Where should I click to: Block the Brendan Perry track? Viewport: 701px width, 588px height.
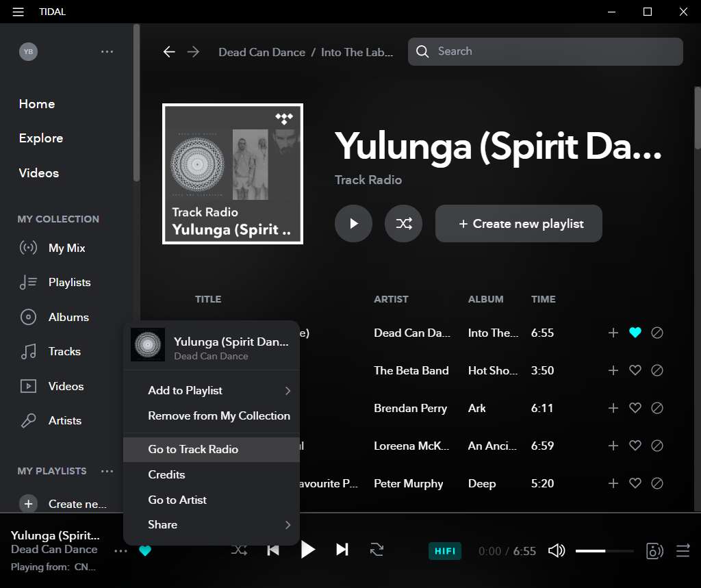[x=657, y=408]
